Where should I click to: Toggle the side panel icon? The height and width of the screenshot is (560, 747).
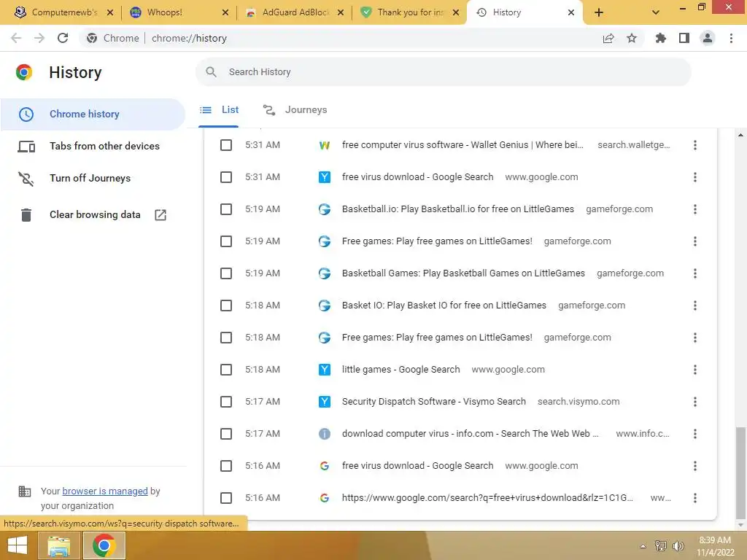(684, 38)
